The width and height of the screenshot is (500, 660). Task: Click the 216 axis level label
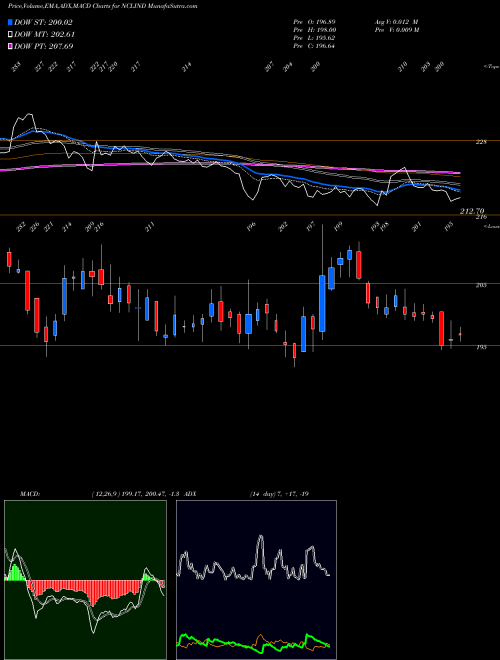tap(481, 217)
